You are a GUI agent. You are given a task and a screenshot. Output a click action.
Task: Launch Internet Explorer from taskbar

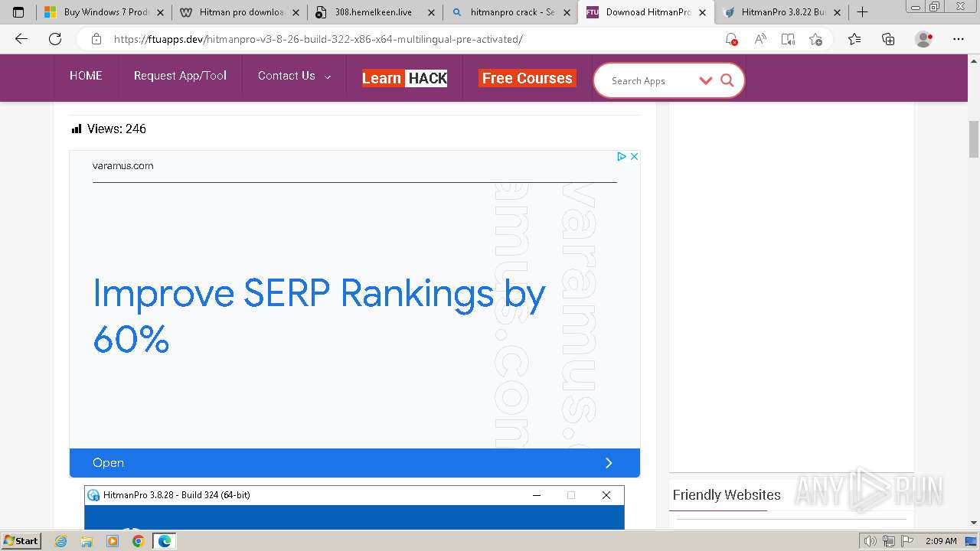[x=61, y=541]
